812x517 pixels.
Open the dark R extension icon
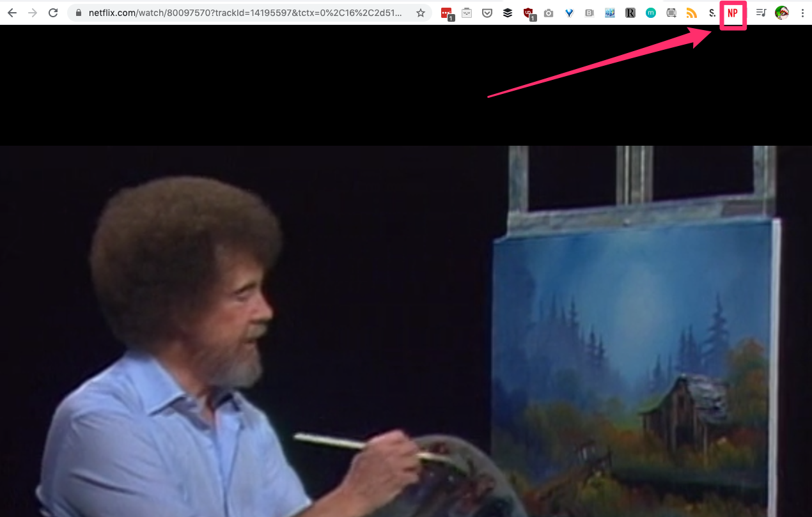(x=630, y=13)
